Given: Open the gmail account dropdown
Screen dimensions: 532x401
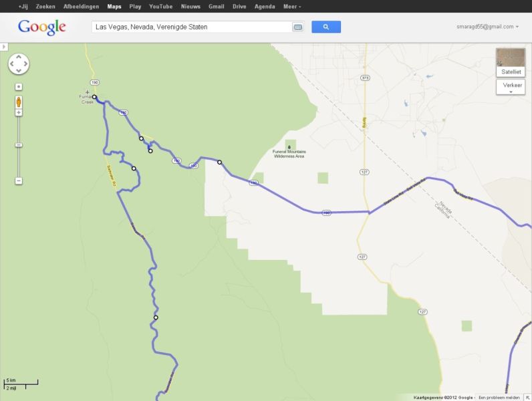Looking at the screenshot, I should pos(487,27).
